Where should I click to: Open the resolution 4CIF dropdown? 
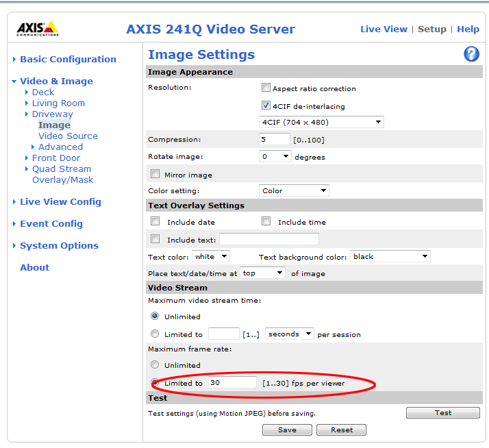point(321,122)
